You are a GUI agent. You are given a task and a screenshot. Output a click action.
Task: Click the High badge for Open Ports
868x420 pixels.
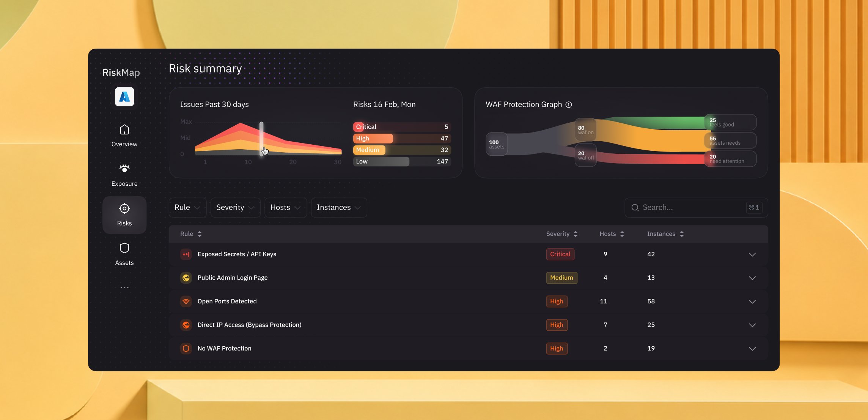point(557,302)
